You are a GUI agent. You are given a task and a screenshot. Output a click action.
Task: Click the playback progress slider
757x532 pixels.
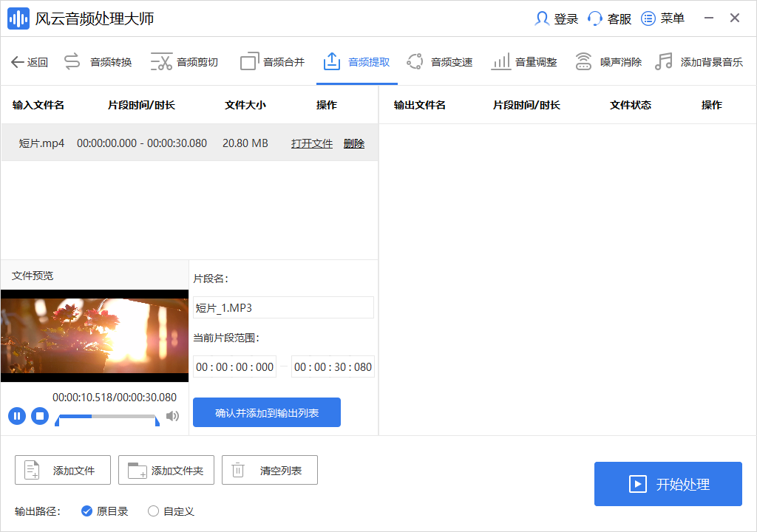(x=106, y=416)
